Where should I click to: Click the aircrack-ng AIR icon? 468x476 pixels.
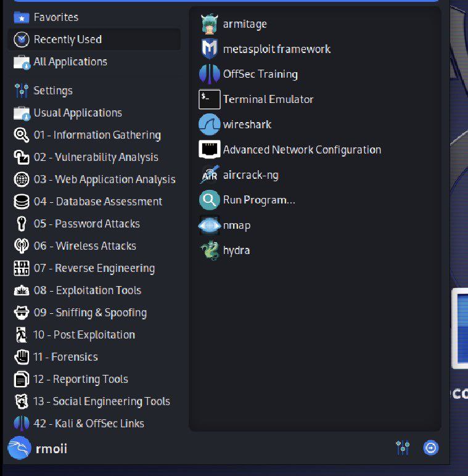tap(210, 174)
